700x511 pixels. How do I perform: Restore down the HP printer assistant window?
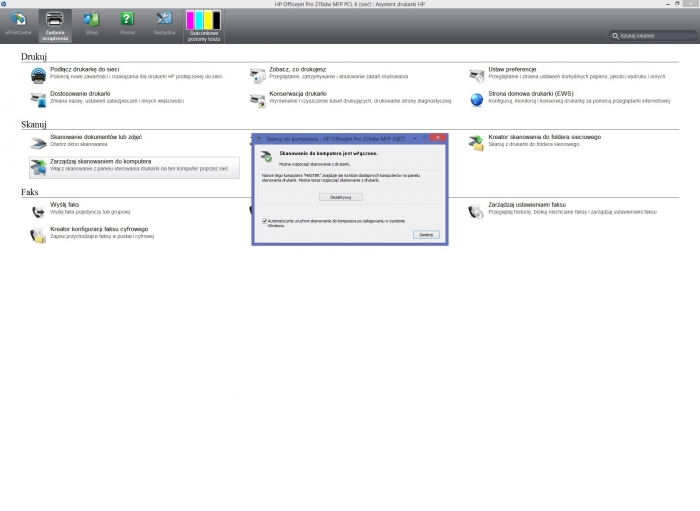click(677, 4)
